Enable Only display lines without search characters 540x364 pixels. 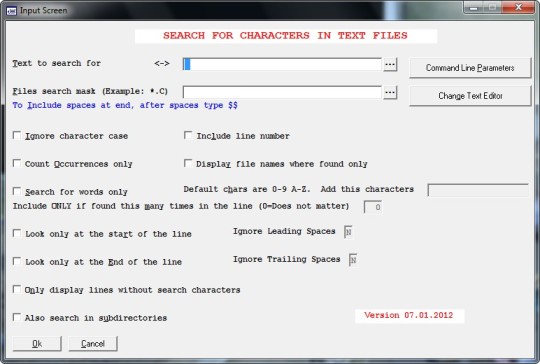17,289
